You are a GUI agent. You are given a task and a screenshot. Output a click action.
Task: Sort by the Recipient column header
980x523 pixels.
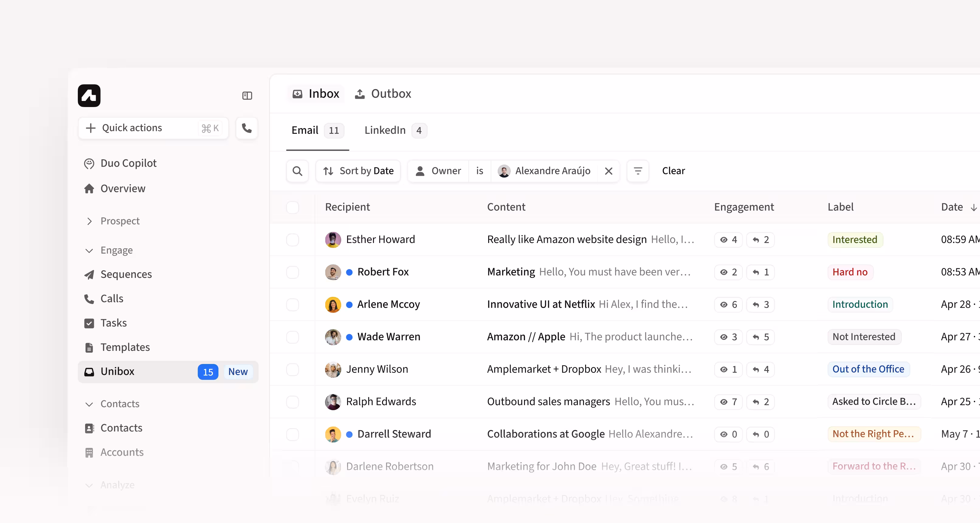[347, 207]
